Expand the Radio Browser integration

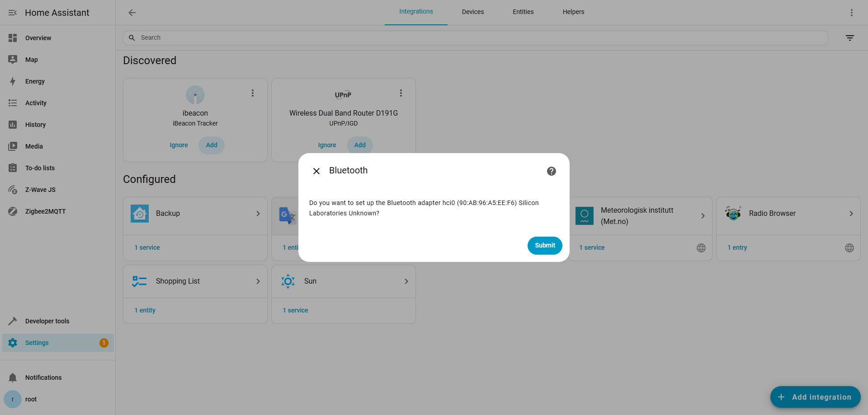851,214
